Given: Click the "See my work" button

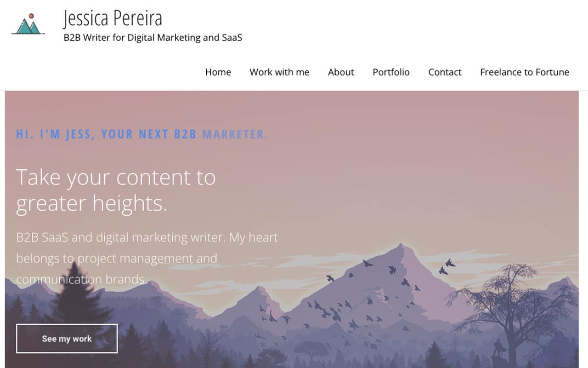Looking at the screenshot, I should coord(67,339).
